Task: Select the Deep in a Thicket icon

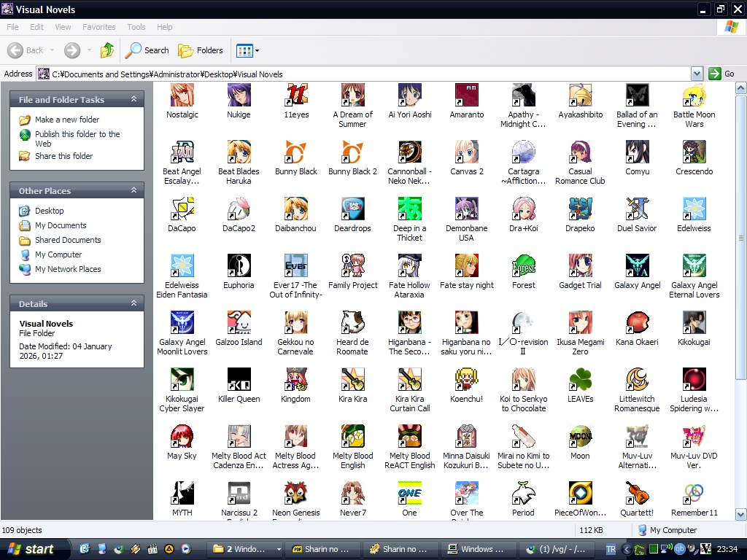Action: pos(409,209)
